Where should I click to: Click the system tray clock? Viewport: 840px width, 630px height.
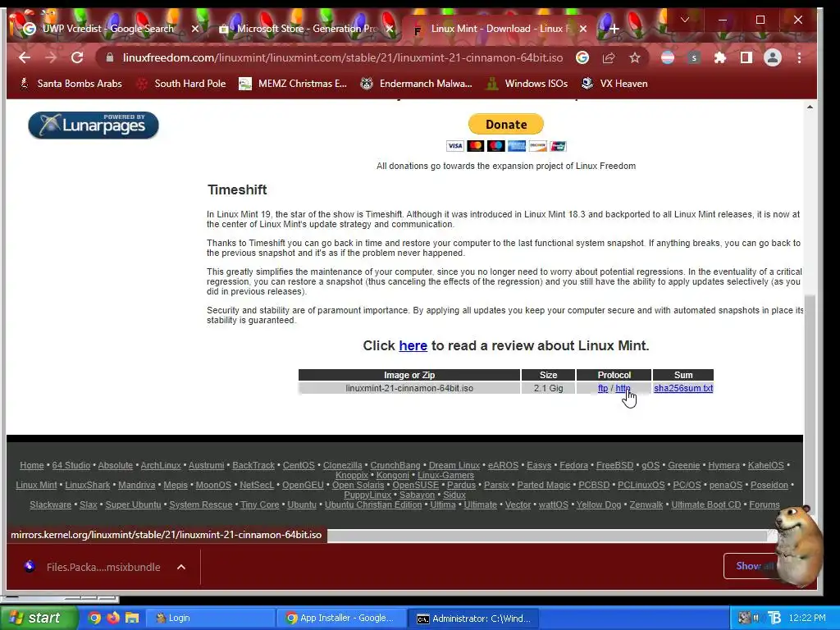coord(807,618)
